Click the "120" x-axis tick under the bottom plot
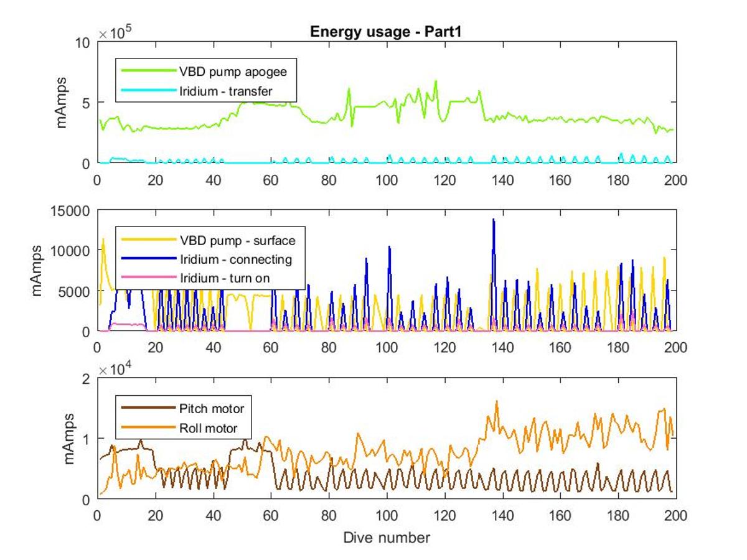This screenshot has height=560, width=747. [444, 515]
